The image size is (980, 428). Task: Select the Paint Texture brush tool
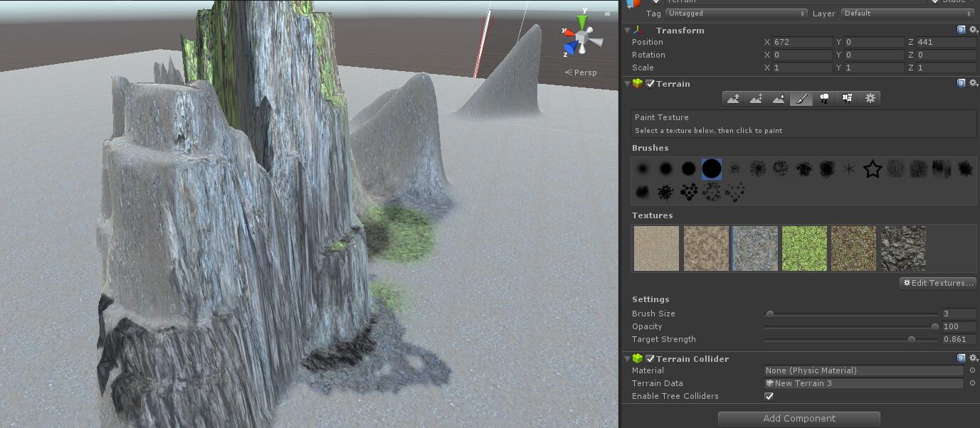coord(801,98)
